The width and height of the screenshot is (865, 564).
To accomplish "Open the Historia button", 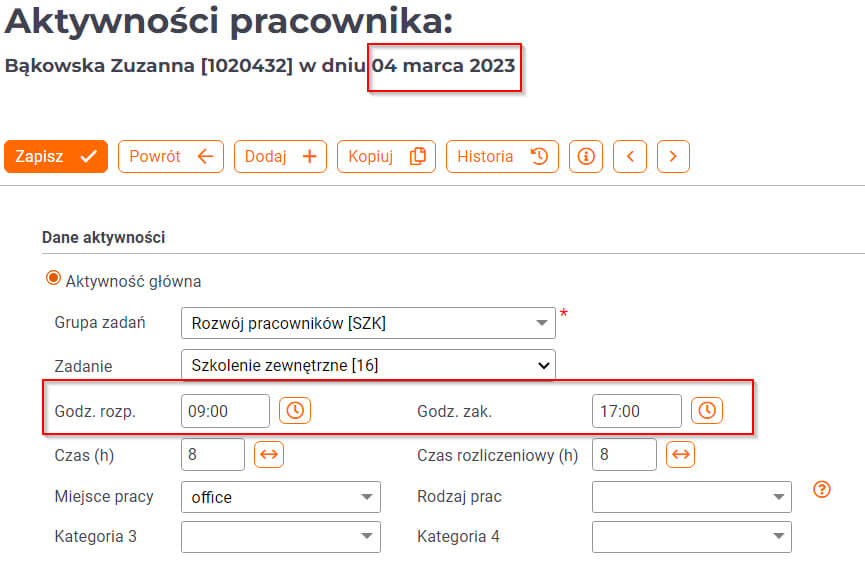I will tap(502, 156).
